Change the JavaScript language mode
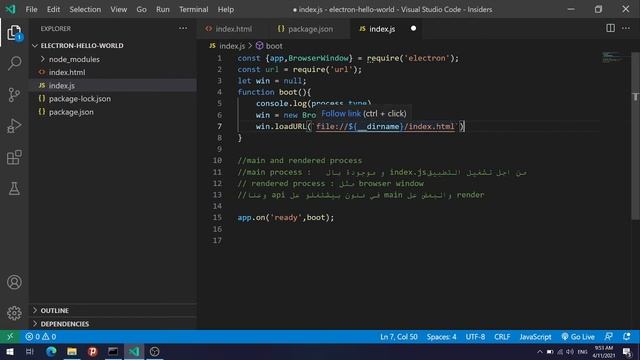 tap(535, 337)
